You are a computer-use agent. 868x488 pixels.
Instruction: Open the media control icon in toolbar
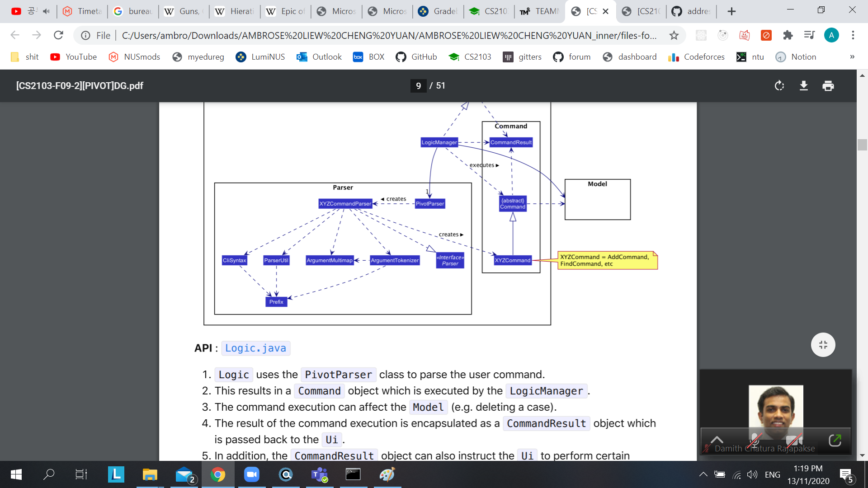809,35
